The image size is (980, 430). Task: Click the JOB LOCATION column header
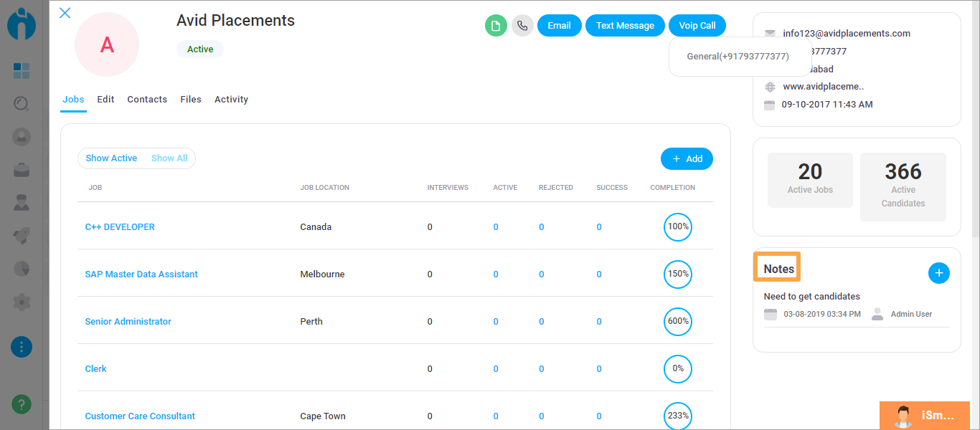coord(325,188)
